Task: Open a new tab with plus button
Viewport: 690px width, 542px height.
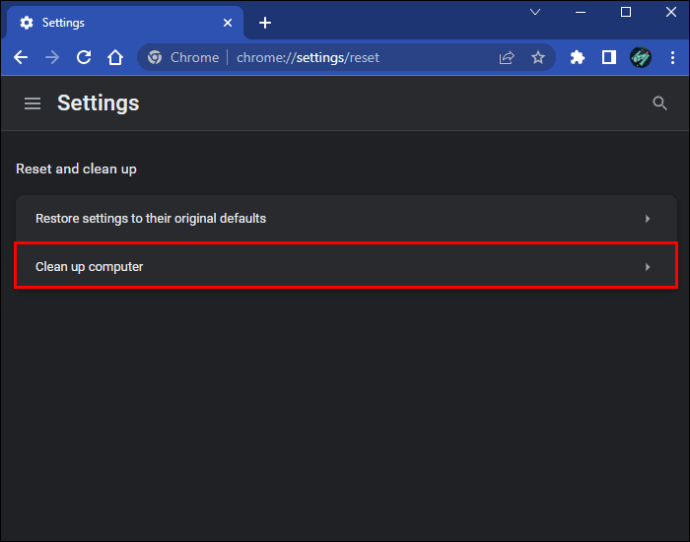Action: pos(265,23)
